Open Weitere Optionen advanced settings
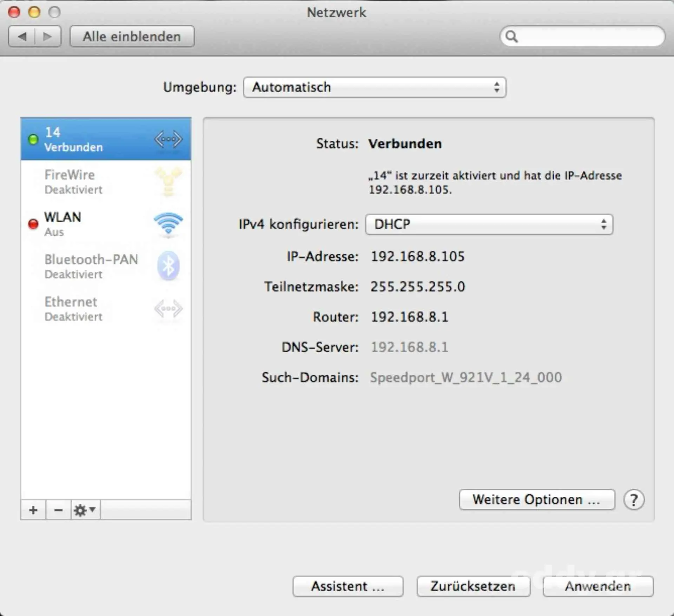Image resolution: width=674 pixels, height=616 pixels. tap(536, 500)
